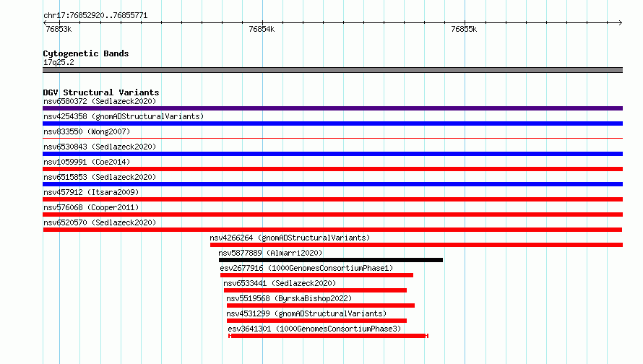Click the blue nsv6530843 variant bar
The width and height of the screenshot is (643, 364).
click(332, 154)
